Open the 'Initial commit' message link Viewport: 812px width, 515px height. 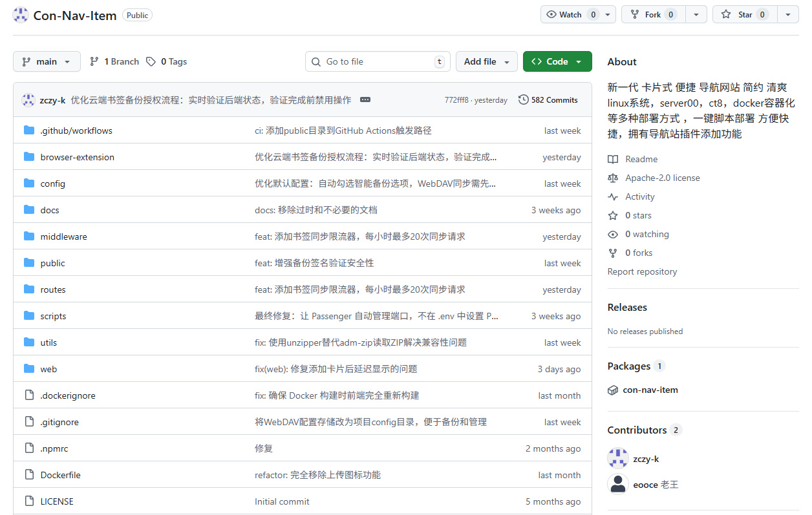tap(282, 501)
